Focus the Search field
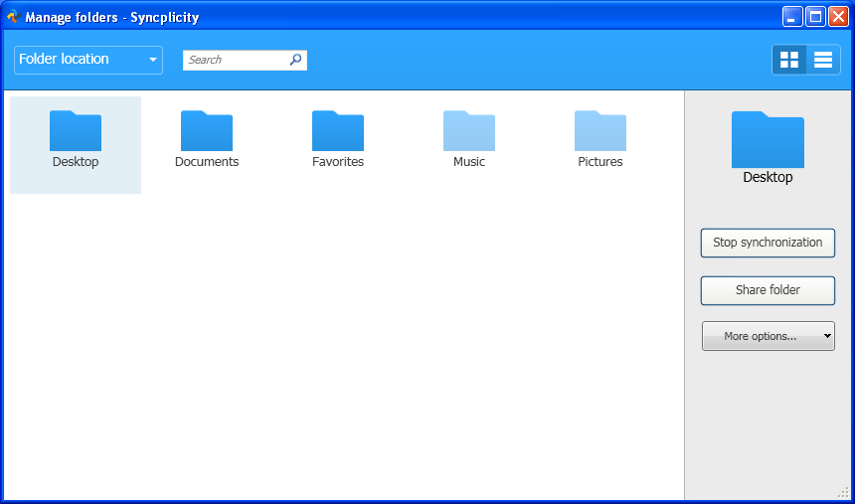 245,60
